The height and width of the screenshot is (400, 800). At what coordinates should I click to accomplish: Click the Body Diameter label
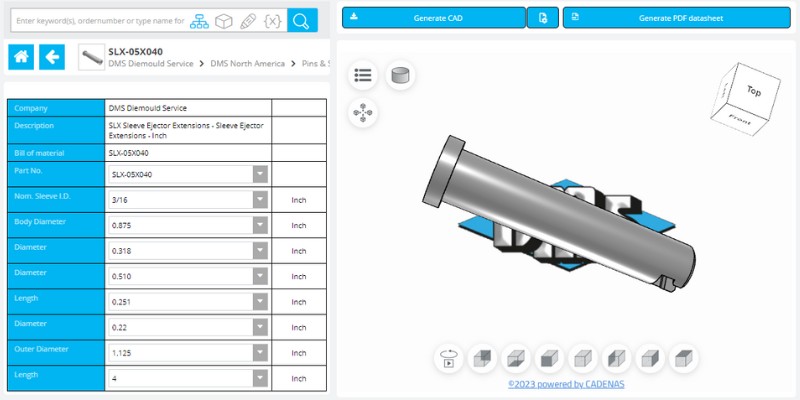(40, 221)
